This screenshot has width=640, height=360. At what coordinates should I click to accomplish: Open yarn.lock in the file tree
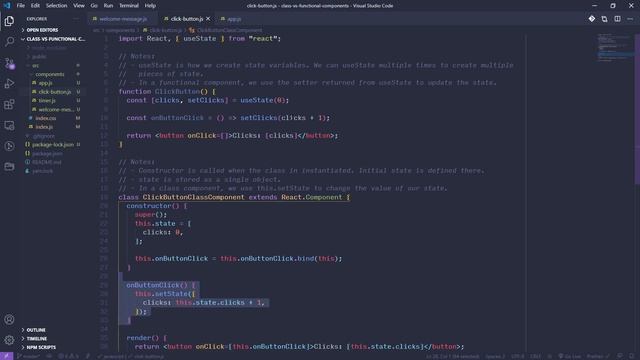42,171
